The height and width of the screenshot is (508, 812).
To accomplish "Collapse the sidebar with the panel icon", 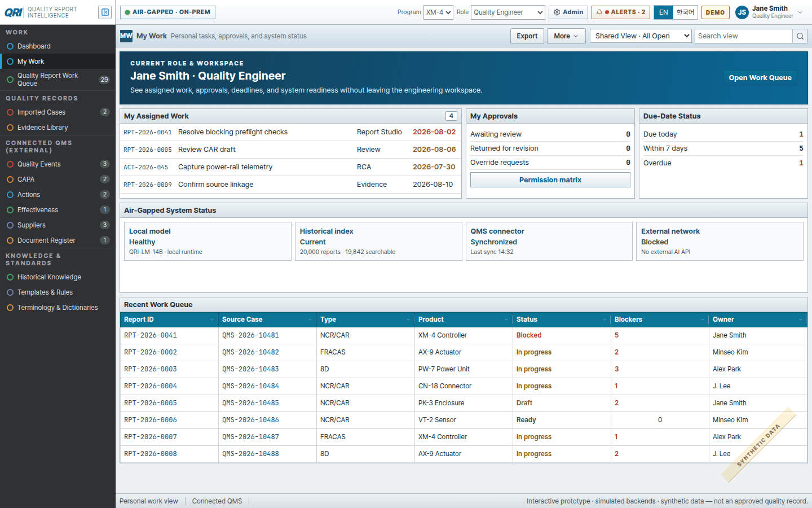I will tap(105, 12).
